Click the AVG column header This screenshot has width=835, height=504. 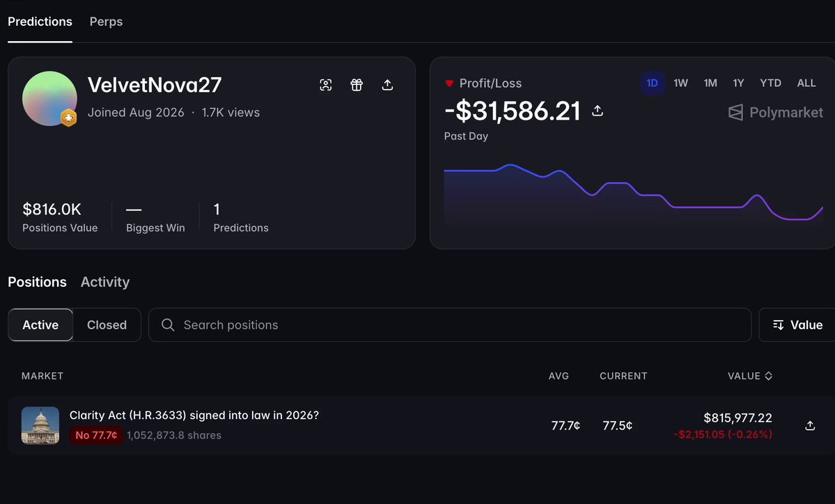click(559, 376)
